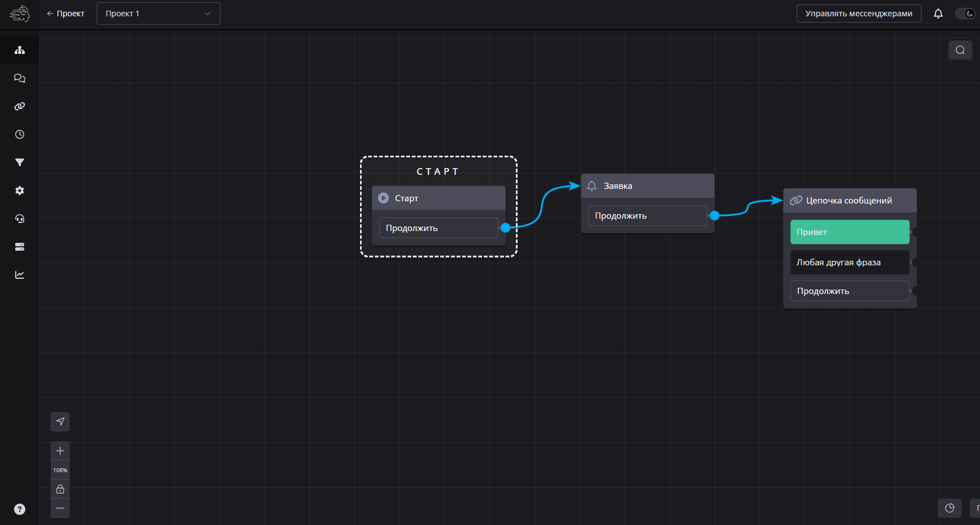
Task: Select the Заявка node header
Action: click(647, 186)
